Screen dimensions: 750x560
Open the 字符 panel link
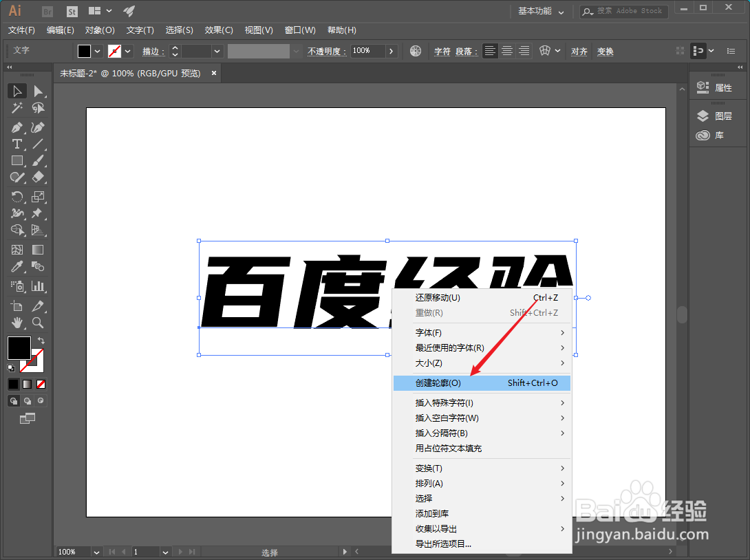442,51
